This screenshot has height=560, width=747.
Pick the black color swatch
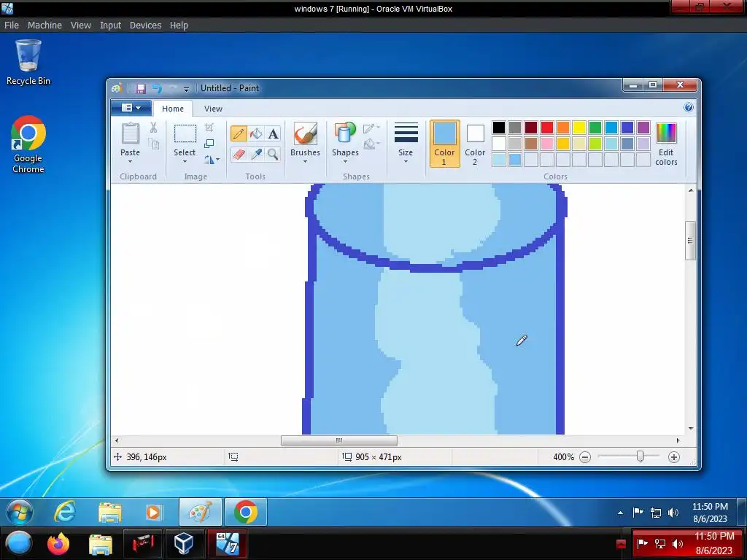click(x=499, y=127)
